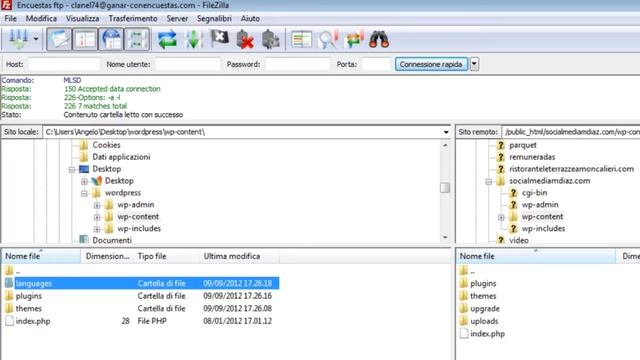Select local languages folder row

click(x=141, y=283)
